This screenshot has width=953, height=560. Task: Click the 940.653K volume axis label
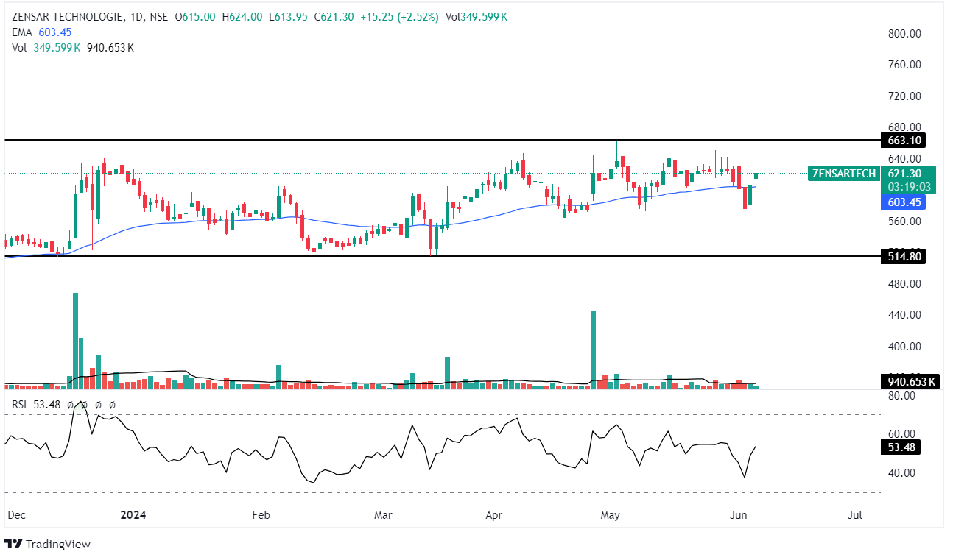pos(910,381)
